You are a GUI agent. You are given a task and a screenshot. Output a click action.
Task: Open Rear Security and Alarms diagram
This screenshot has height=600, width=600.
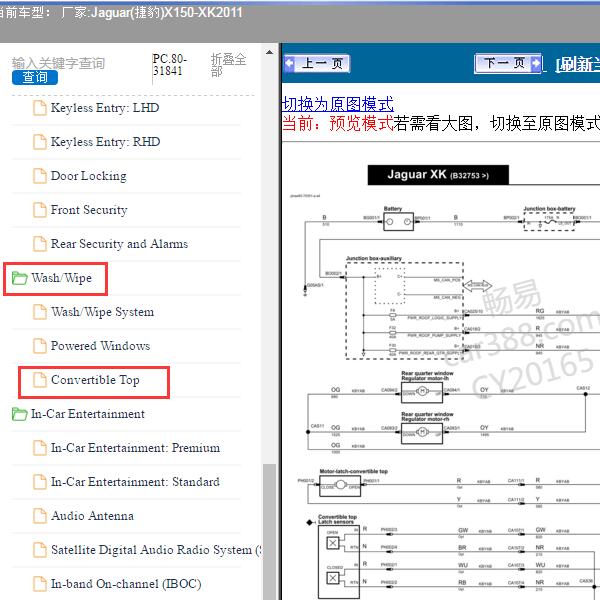(x=119, y=244)
